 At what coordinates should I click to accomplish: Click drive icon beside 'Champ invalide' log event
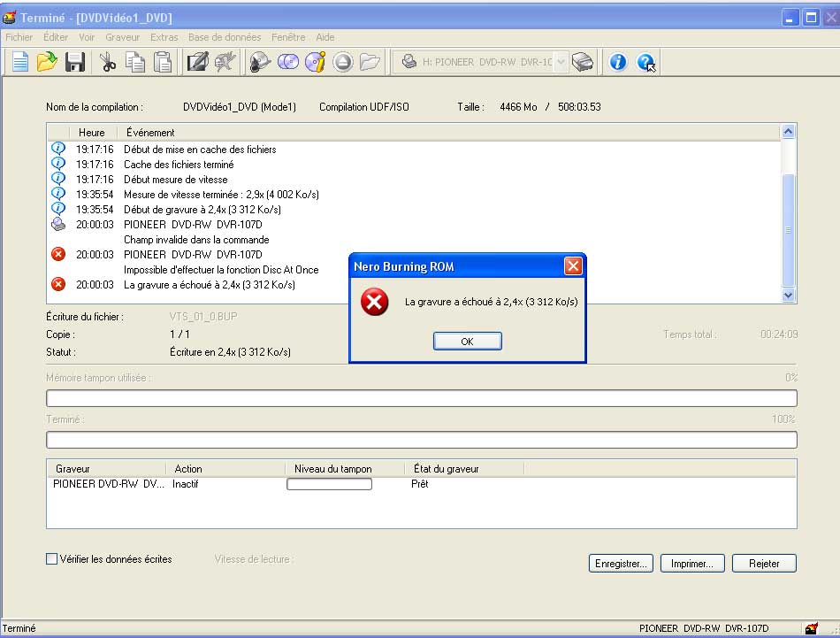(58, 224)
